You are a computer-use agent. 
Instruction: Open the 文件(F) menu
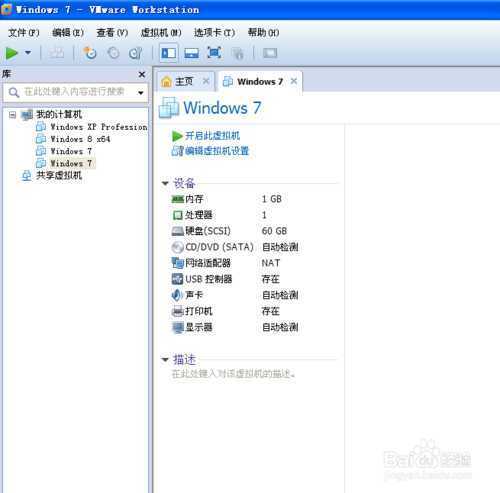pos(24,33)
